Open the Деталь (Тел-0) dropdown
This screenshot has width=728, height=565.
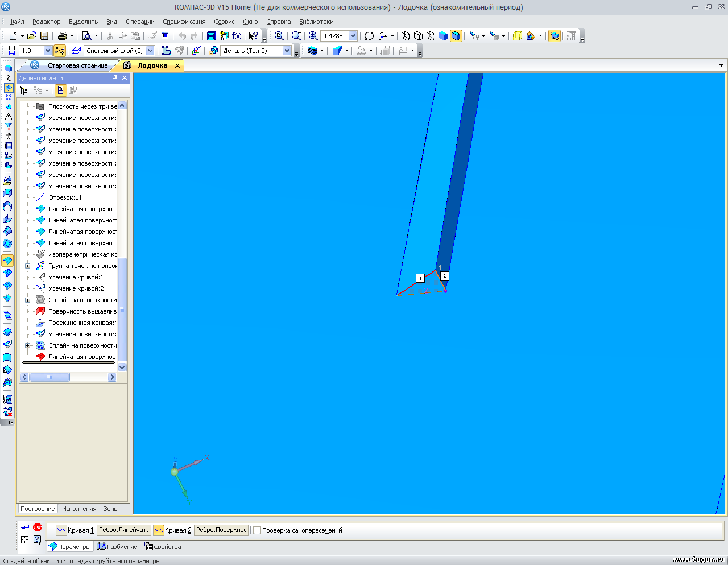pos(287,51)
